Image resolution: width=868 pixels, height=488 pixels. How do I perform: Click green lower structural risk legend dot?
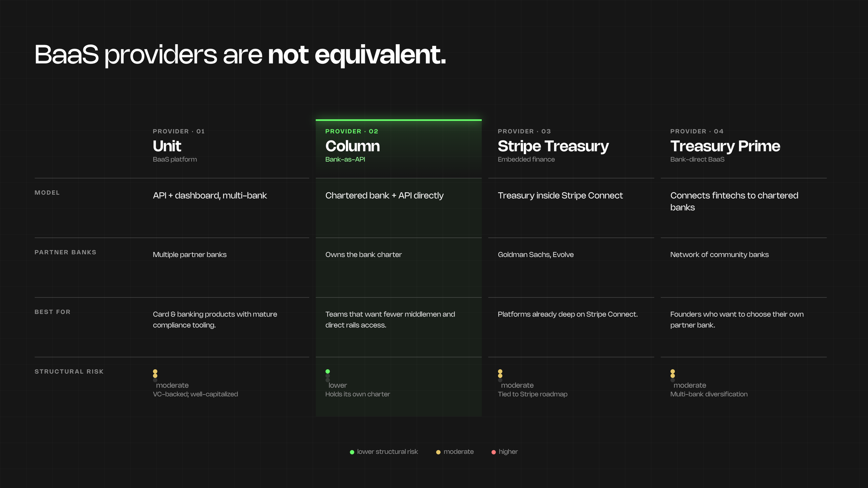coord(352,452)
